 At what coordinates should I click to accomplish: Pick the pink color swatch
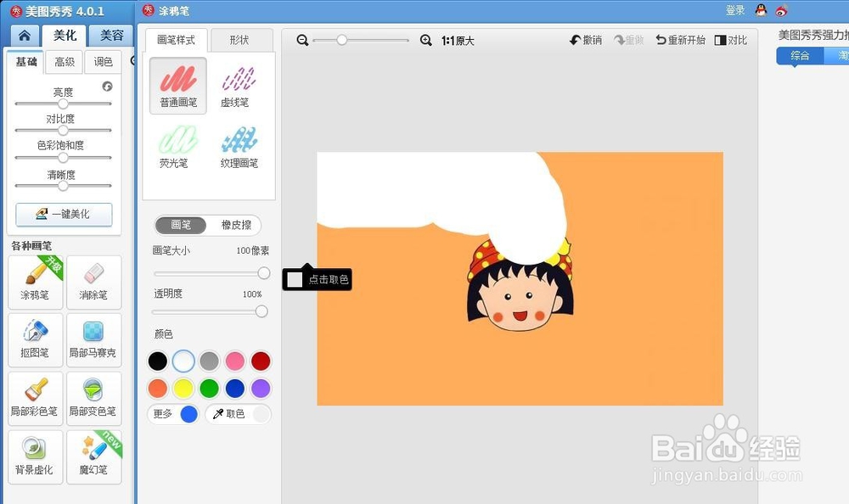pyautogui.click(x=235, y=361)
